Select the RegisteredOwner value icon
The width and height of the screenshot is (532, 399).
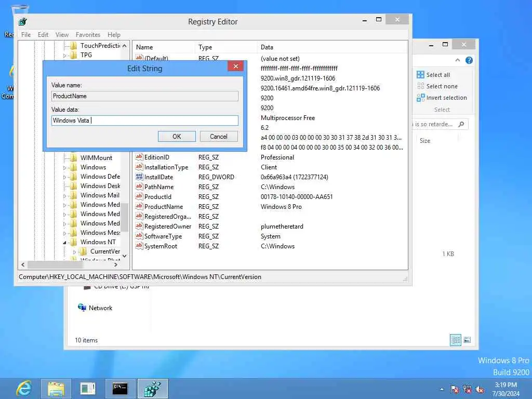coord(139,226)
